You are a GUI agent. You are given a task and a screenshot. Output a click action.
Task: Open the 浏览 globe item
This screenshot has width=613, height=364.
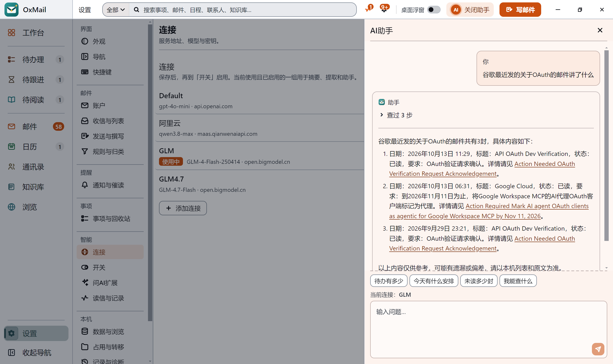pos(36,207)
